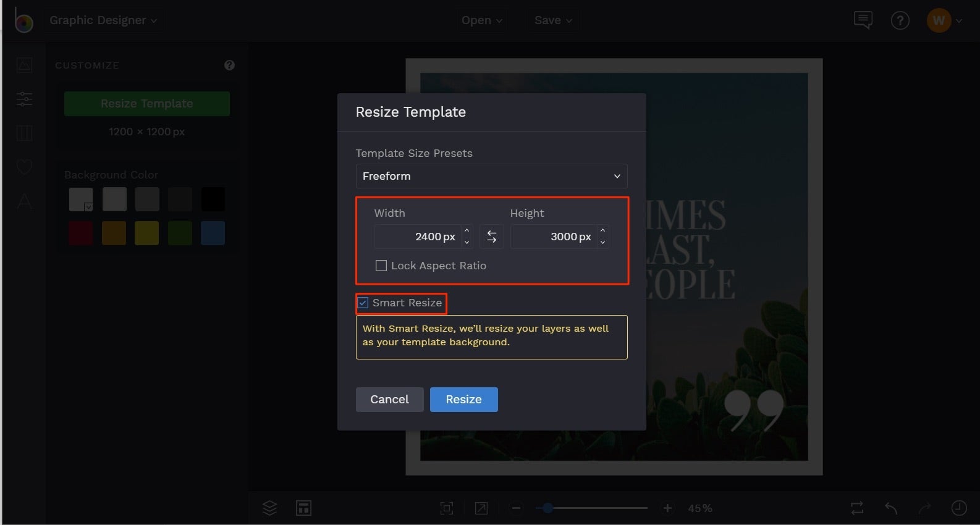Zoom out with the minus icon

[x=517, y=508]
